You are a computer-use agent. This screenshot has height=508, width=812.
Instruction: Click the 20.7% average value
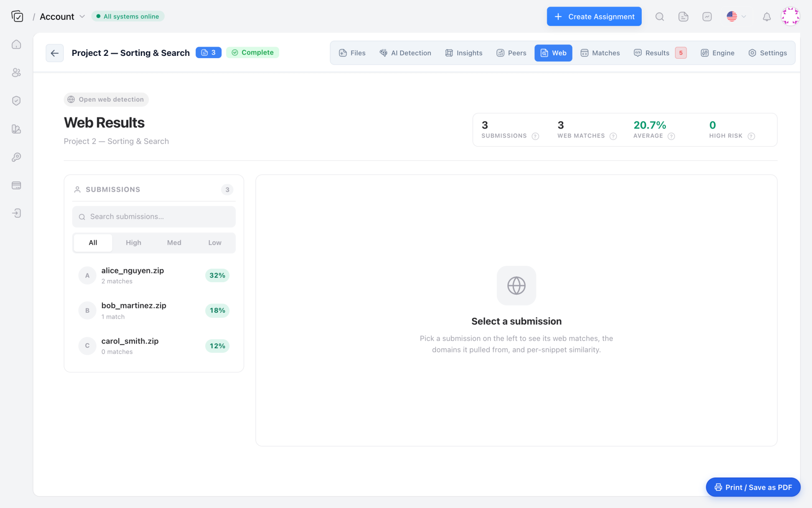(650, 125)
